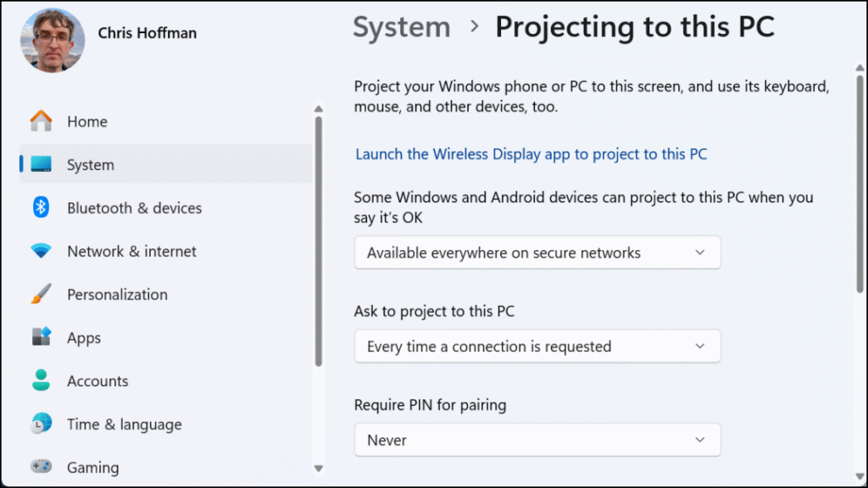Click the sidebar scroll up arrow

click(319, 108)
